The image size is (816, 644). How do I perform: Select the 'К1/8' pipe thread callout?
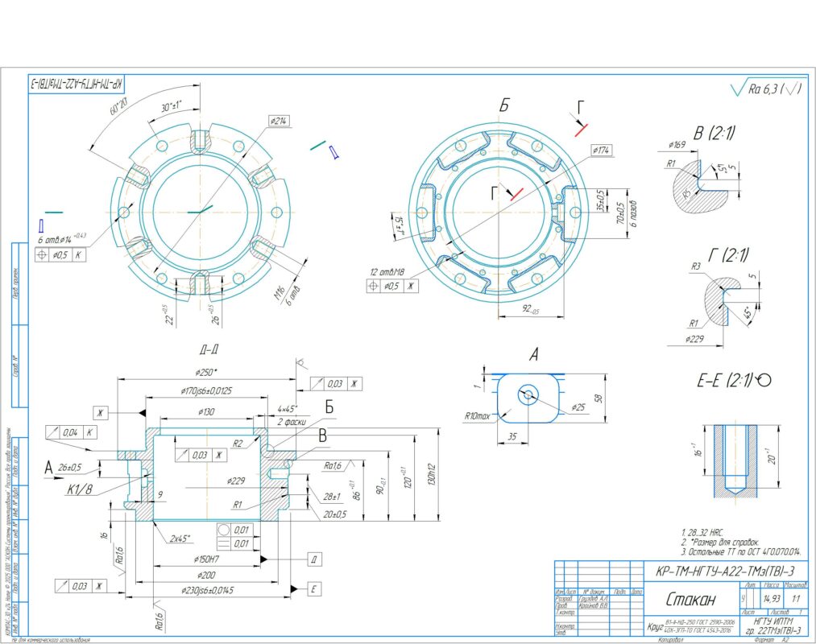pyautogui.click(x=80, y=489)
